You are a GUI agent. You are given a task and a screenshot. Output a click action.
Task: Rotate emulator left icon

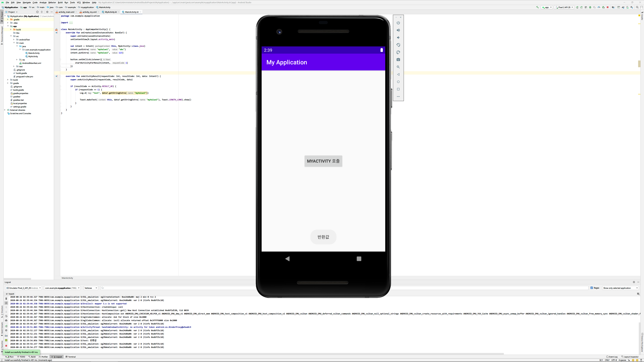[398, 45]
